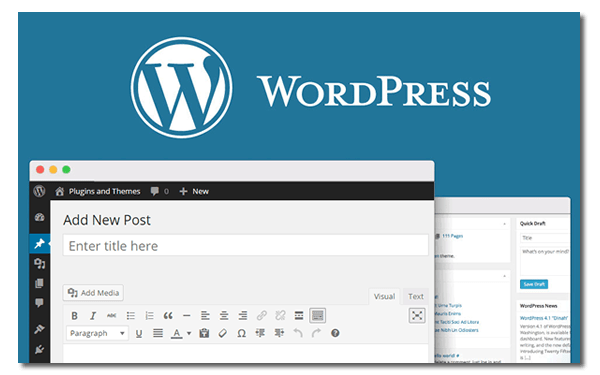
Task: Justify the text alignment
Action: coord(158,333)
